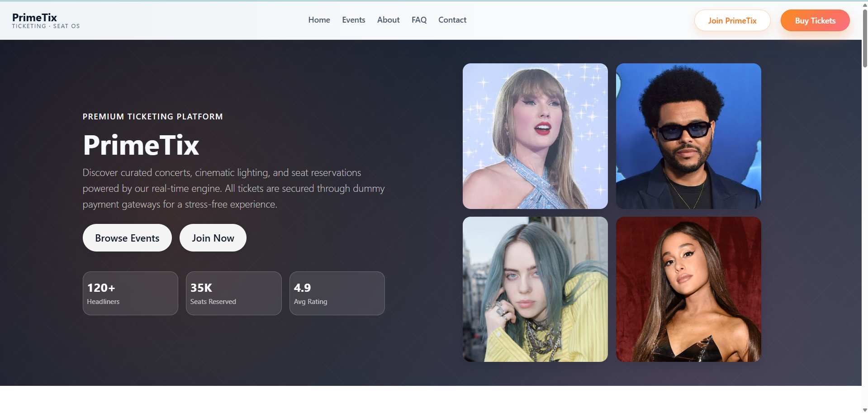Viewport: 868px width, 413px height.
Task: Select FAQ in the top navigation
Action: 419,20
